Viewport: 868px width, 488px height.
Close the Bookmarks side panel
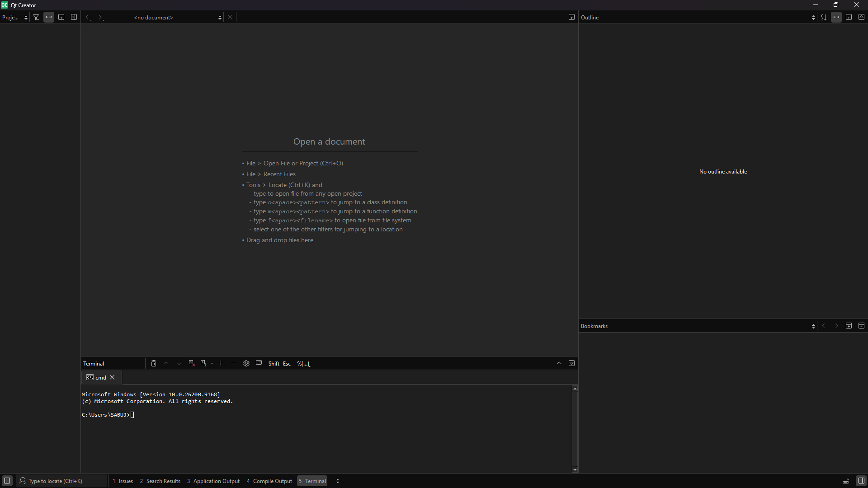point(862,326)
